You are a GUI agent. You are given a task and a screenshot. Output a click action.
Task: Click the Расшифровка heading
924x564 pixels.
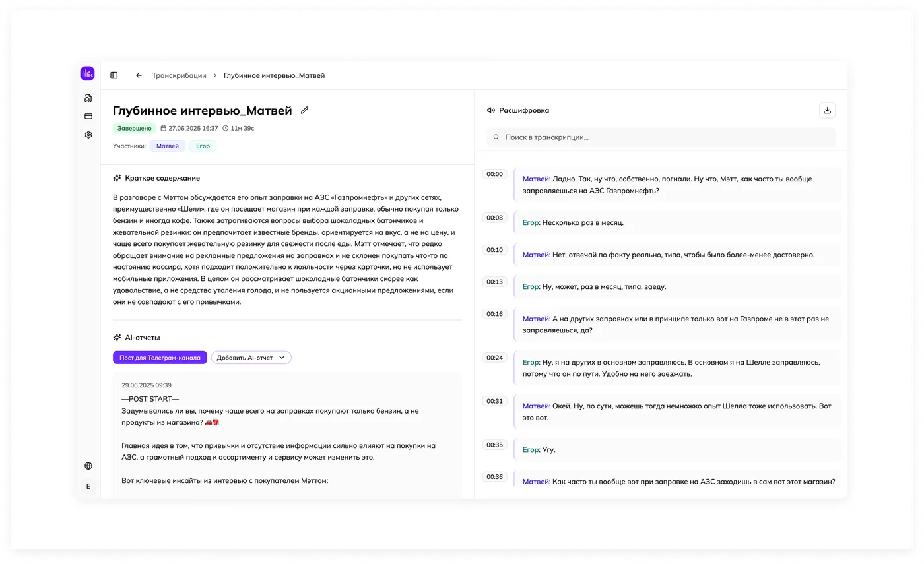524,110
